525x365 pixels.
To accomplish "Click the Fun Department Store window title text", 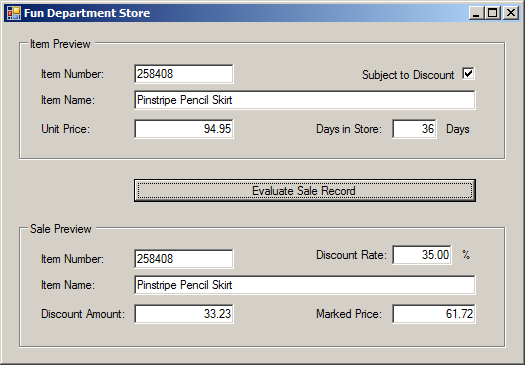I will (87, 13).
